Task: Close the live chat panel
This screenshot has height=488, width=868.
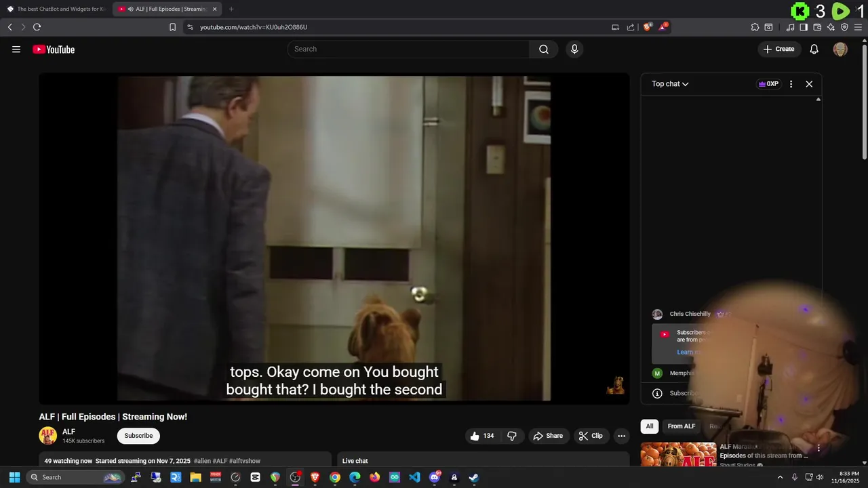Action: click(x=809, y=84)
